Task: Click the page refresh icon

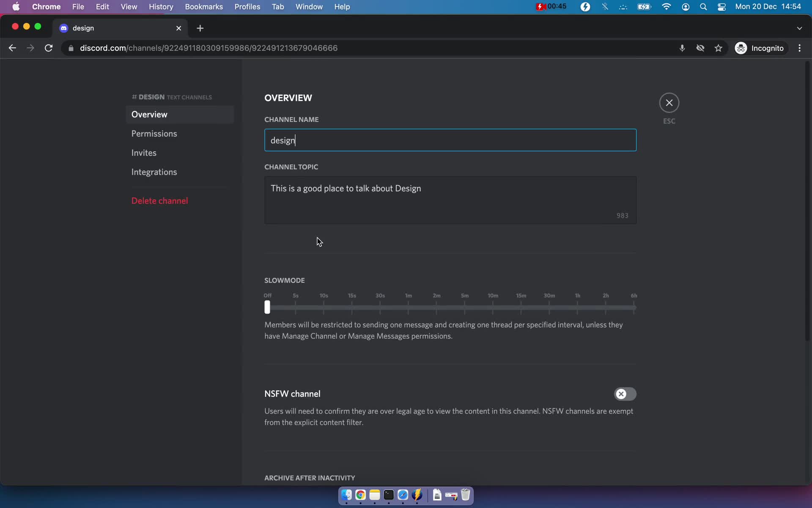Action: 49,48
